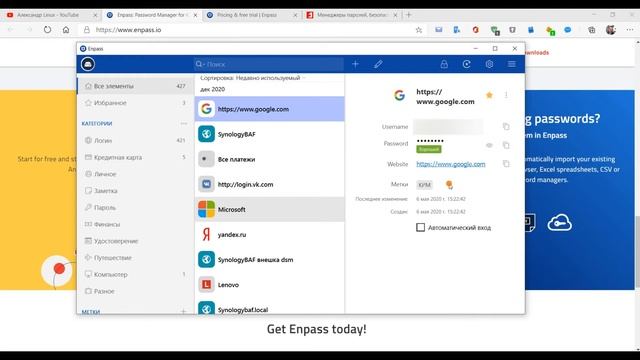Image resolution: width=640 pixels, height=360 pixels.
Task: Click the Enpass vault avatar icon
Action: (88, 64)
